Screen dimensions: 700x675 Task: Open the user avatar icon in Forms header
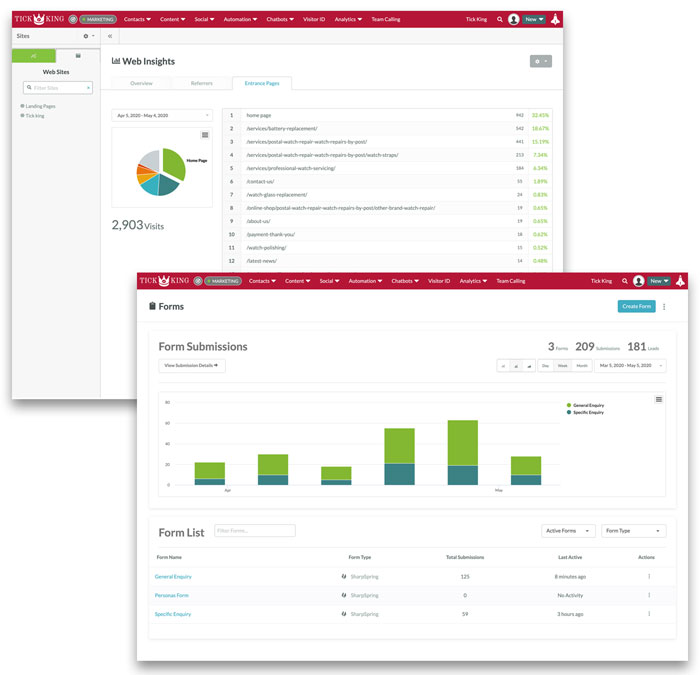[638, 281]
